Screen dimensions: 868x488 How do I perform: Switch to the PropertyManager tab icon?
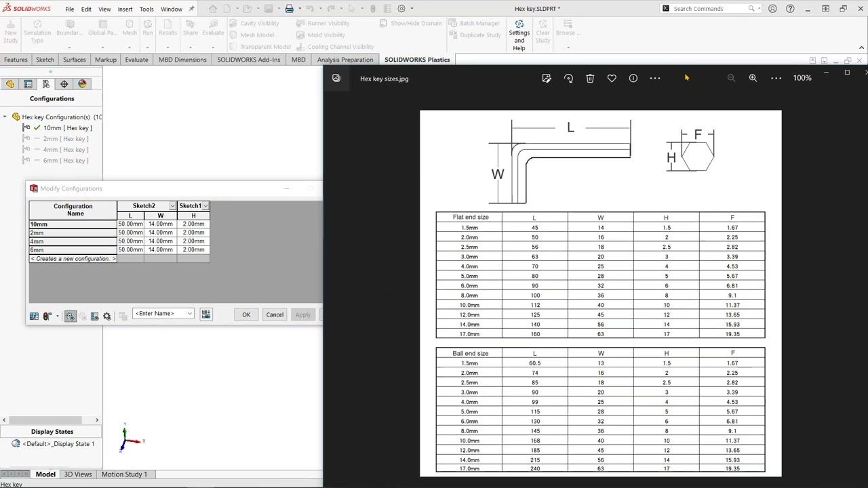tap(28, 84)
